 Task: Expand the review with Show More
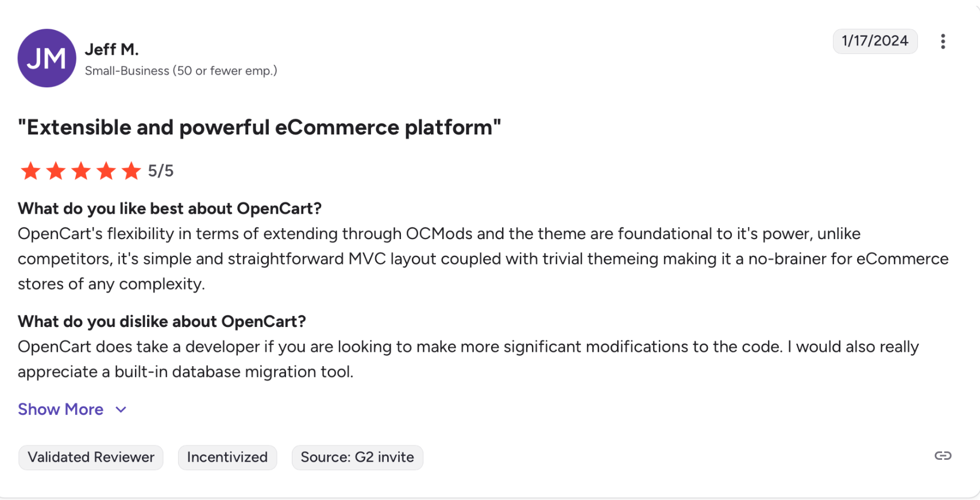click(60, 409)
